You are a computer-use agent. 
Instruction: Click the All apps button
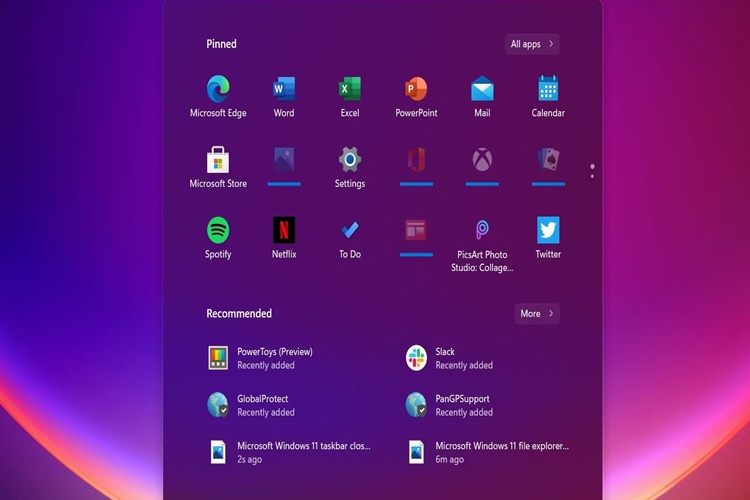[532, 44]
